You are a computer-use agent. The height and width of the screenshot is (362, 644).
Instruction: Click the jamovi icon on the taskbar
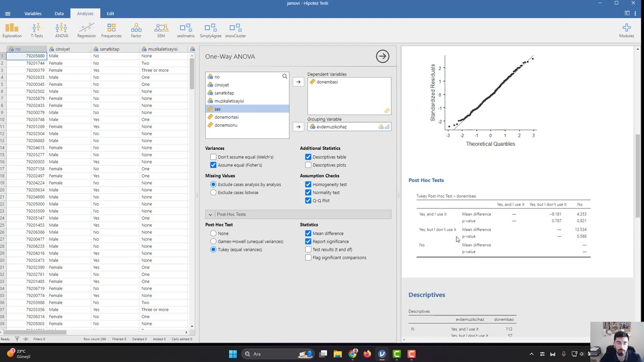(382, 354)
